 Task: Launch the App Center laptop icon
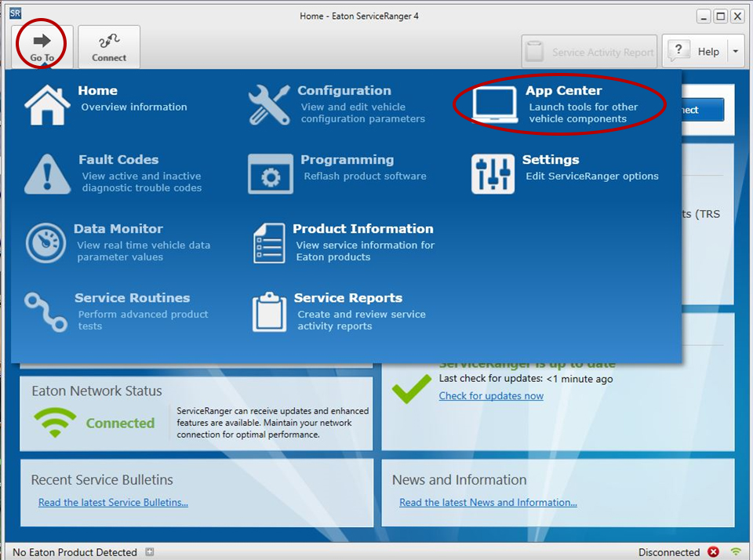pyautogui.click(x=494, y=104)
